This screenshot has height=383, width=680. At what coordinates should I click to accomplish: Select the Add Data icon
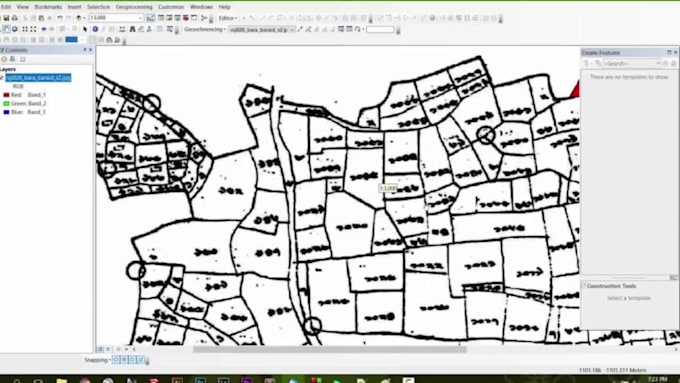(78, 18)
